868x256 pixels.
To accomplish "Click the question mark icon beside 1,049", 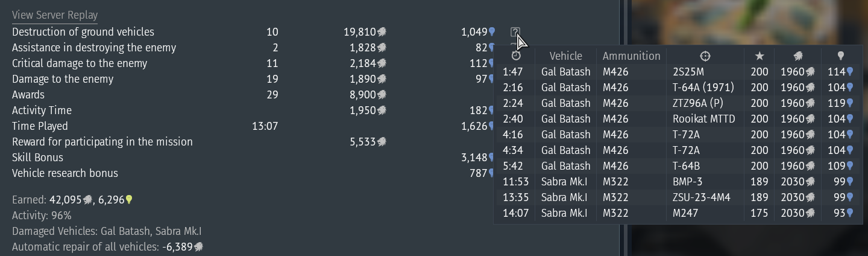I will pos(515,32).
